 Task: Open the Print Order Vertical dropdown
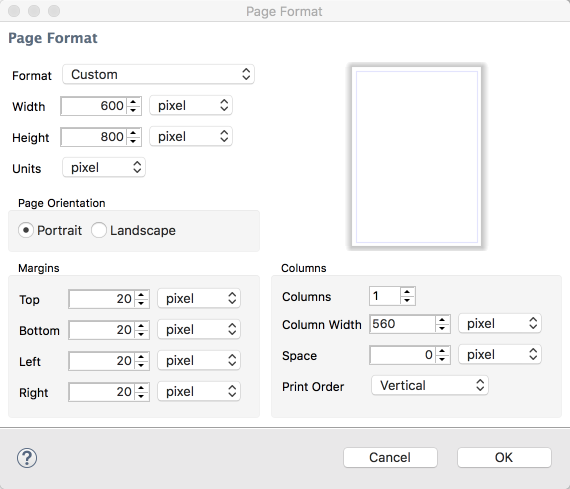point(430,385)
